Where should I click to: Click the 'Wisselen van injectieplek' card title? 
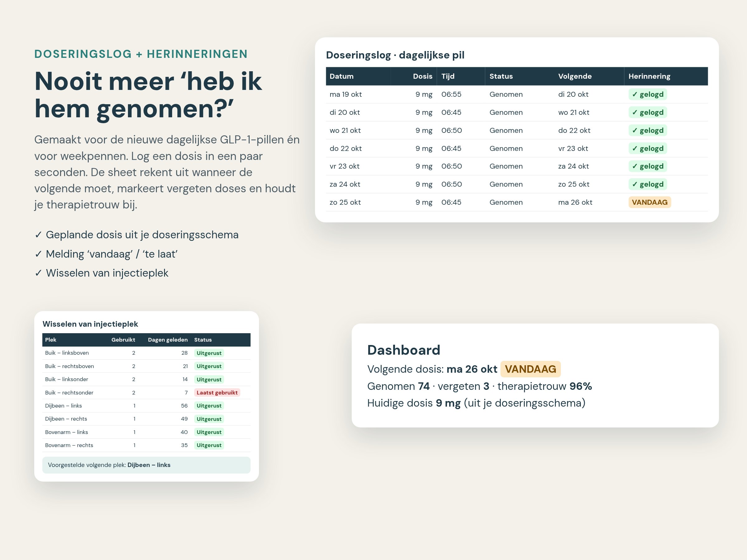(90, 324)
